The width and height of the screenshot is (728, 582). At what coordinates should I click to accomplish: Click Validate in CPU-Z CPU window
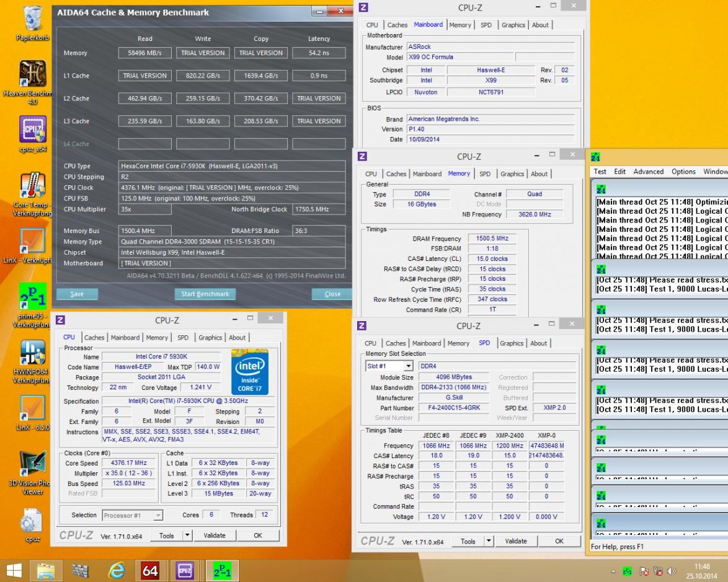tap(215, 535)
